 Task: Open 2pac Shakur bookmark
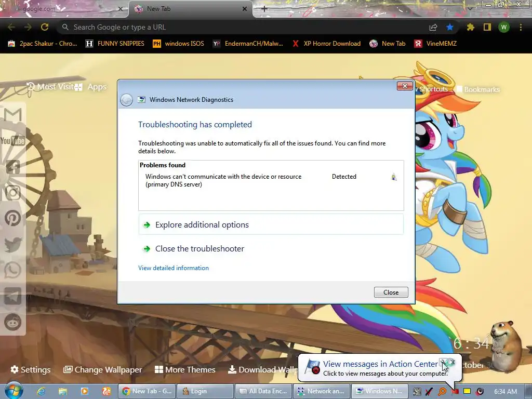pos(43,44)
